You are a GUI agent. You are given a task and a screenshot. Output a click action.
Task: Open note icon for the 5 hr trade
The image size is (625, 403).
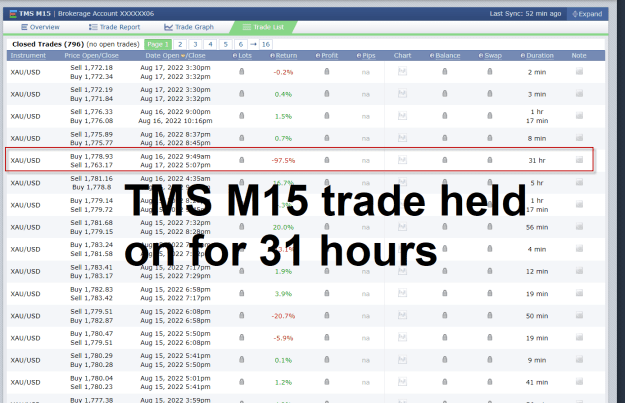tap(580, 183)
